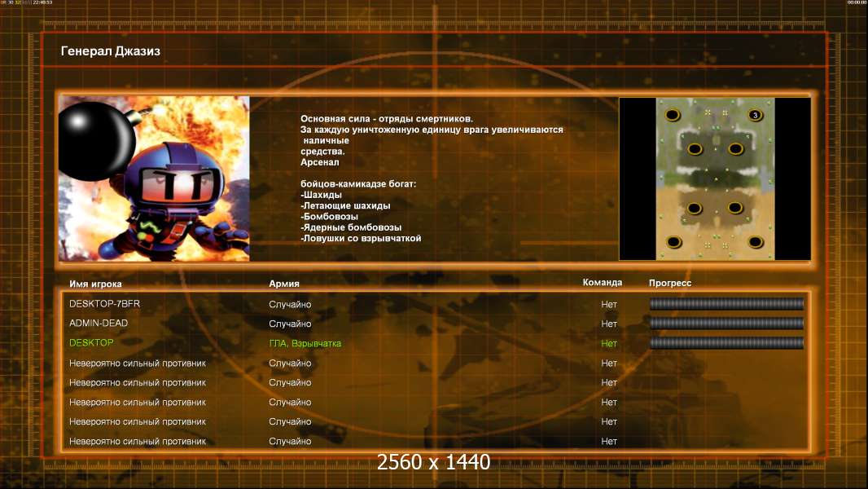Click the 'Команда' column header
Screen dimensions: 868x489
[603, 283]
